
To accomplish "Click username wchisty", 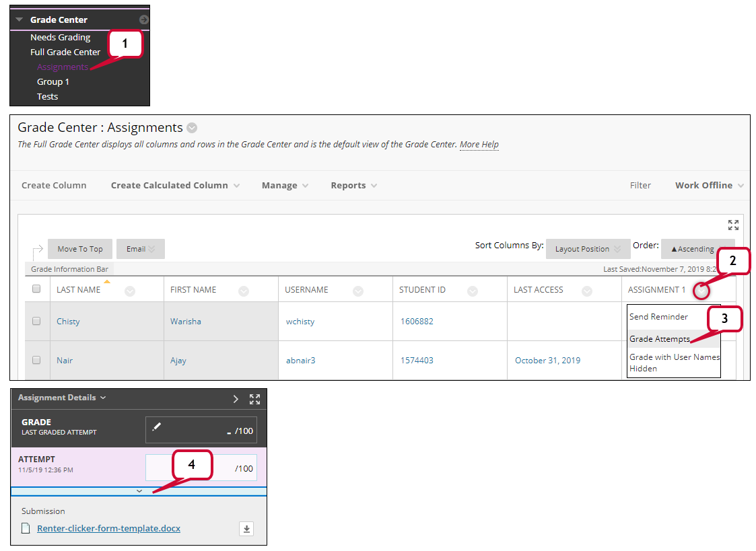I will (300, 322).
